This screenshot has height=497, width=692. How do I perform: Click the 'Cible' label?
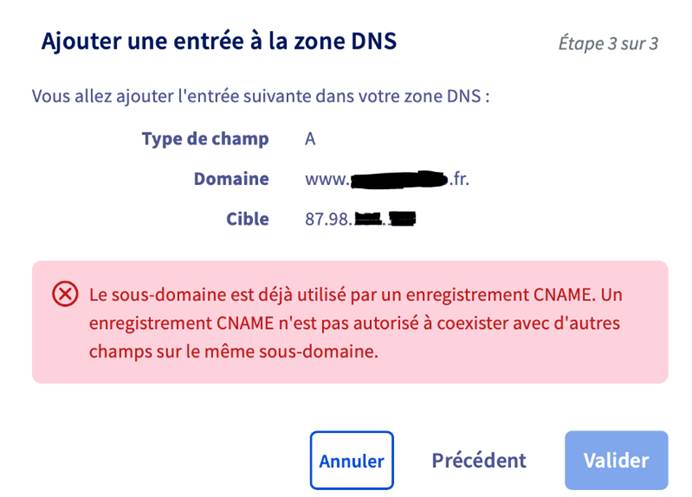[248, 219]
